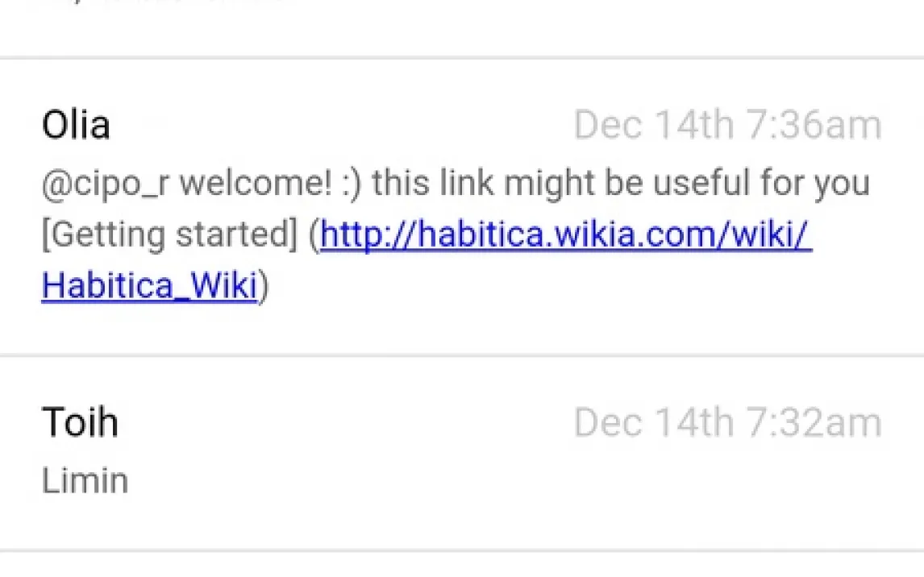
Task: Click the Dec 14th 7:36am timestamp
Action: 727,126
